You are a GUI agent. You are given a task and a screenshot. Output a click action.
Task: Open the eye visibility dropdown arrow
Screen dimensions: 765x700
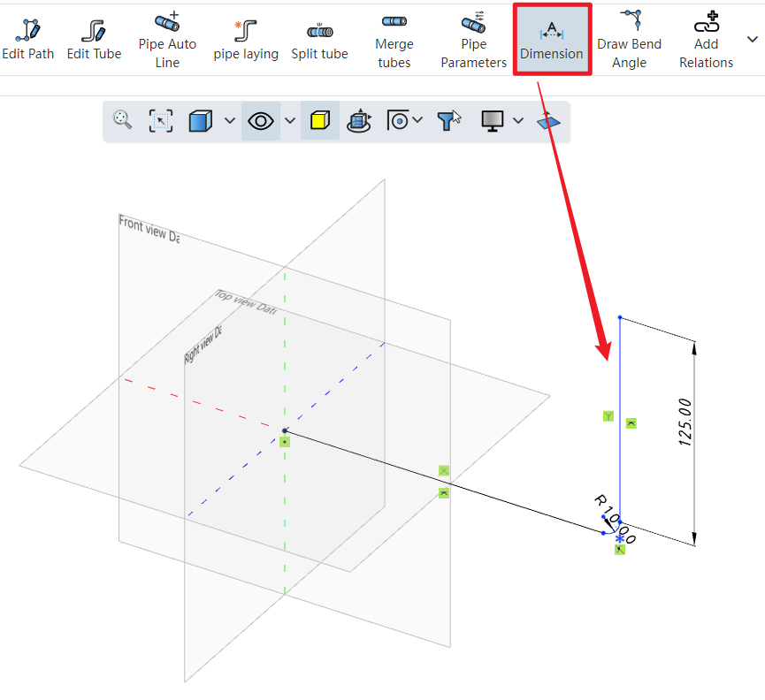click(x=289, y=121)
